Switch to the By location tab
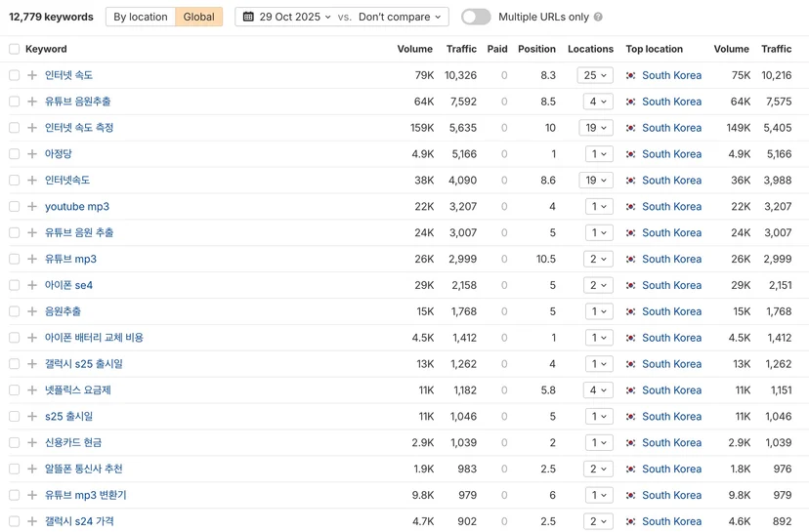809x532 pixels. tap(141, 17)
